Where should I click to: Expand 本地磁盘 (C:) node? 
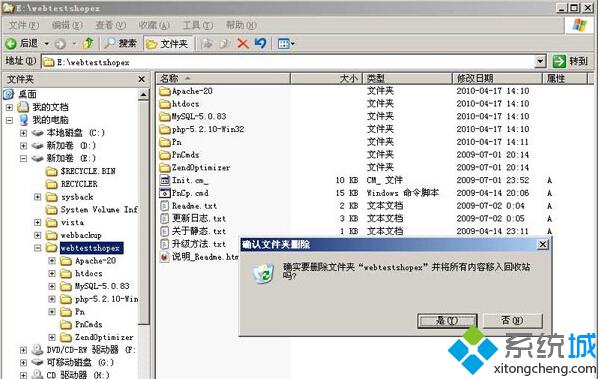click(x=23, y=133)
